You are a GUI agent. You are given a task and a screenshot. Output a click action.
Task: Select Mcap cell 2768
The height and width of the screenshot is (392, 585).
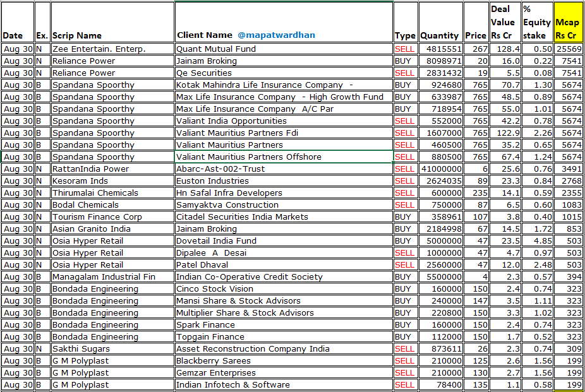568,181
